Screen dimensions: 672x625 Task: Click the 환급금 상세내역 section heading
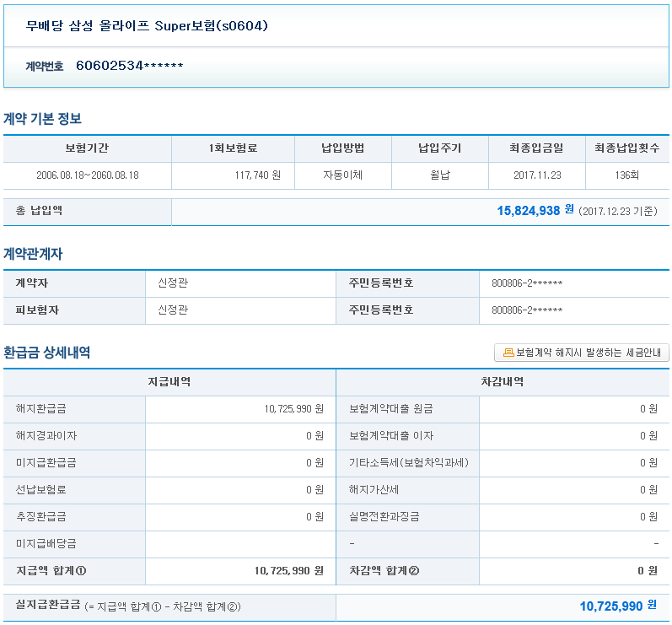(x=46, y=353)
